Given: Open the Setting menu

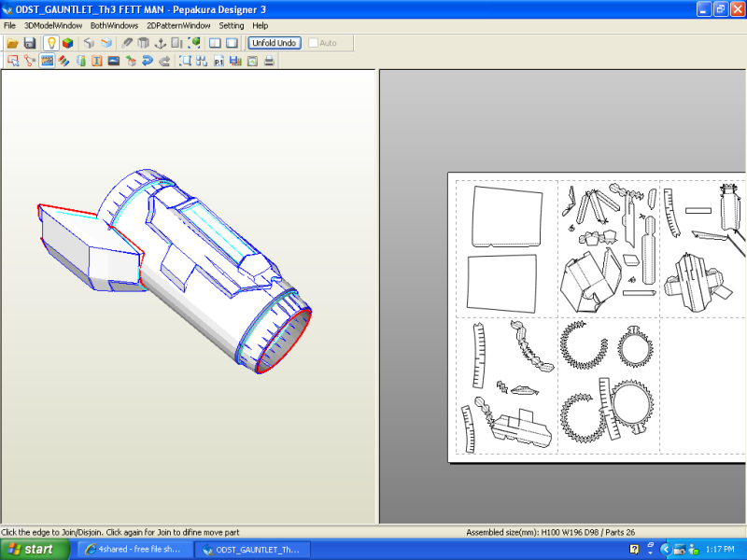Looking at the screenshot, I should (231, 26).
